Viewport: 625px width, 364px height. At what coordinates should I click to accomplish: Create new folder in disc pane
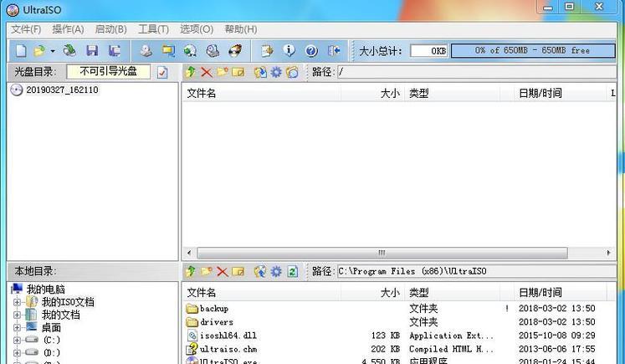coord(222,72)
